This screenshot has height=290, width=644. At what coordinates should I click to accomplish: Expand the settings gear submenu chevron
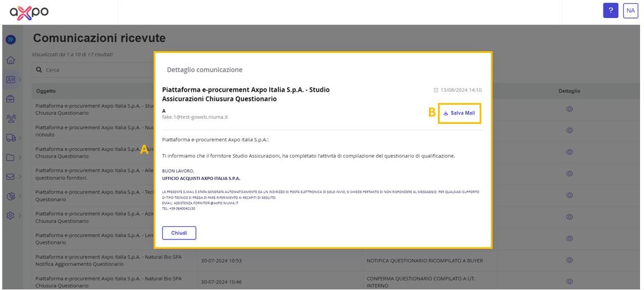click(19, 216)
